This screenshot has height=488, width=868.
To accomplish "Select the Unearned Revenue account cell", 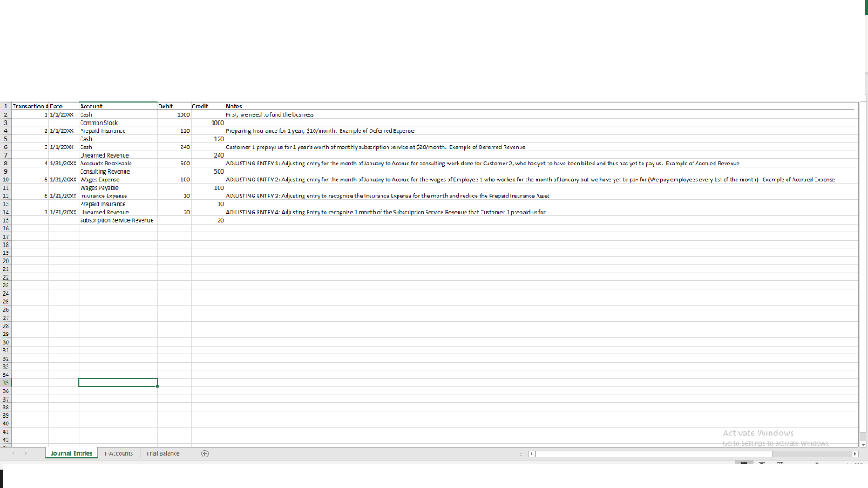I will point(105,155).
